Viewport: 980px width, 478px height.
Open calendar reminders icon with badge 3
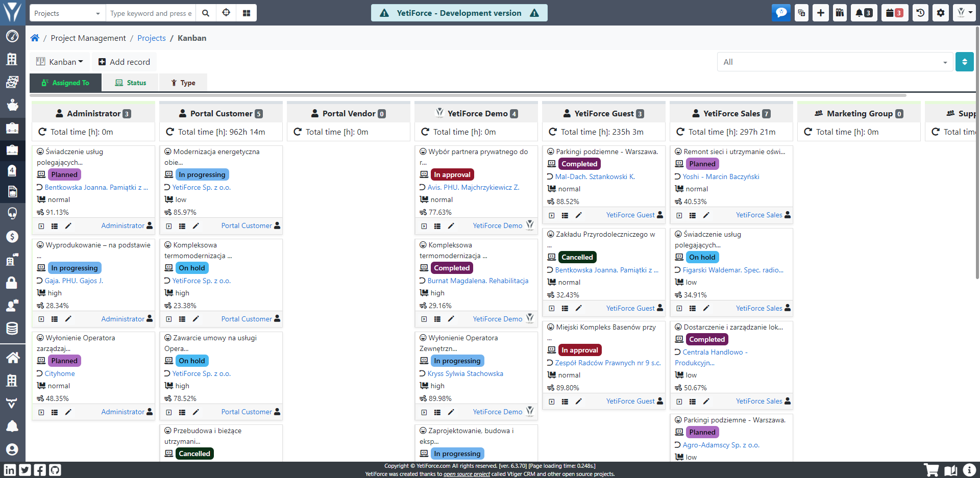click(894, 13)
